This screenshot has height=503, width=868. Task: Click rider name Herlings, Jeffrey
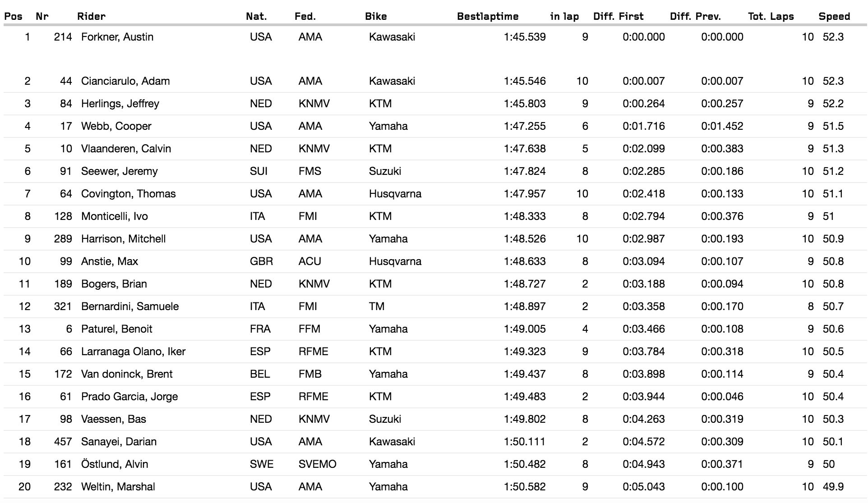[120, 104]
